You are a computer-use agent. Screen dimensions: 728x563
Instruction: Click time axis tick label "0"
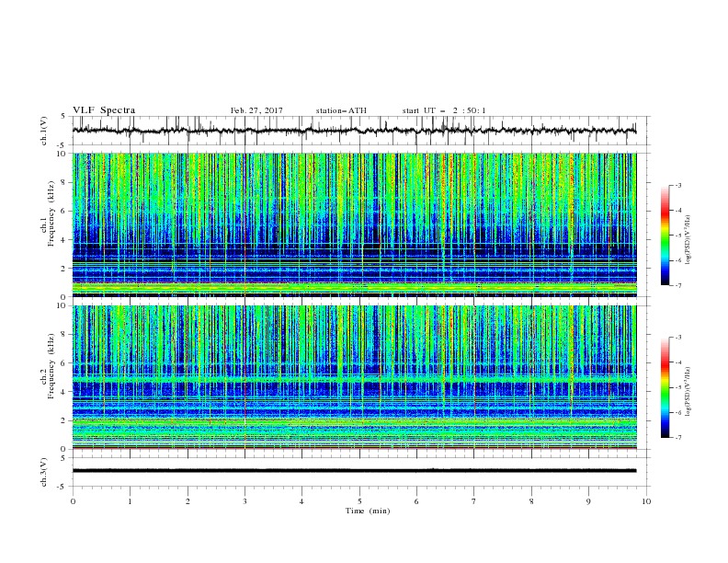(73, 501)
